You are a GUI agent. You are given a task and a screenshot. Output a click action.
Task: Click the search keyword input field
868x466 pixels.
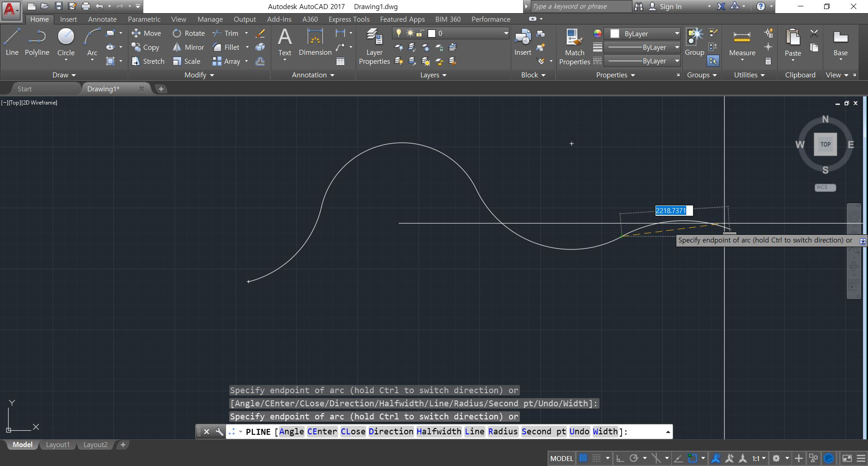click(x=581, y=6)
